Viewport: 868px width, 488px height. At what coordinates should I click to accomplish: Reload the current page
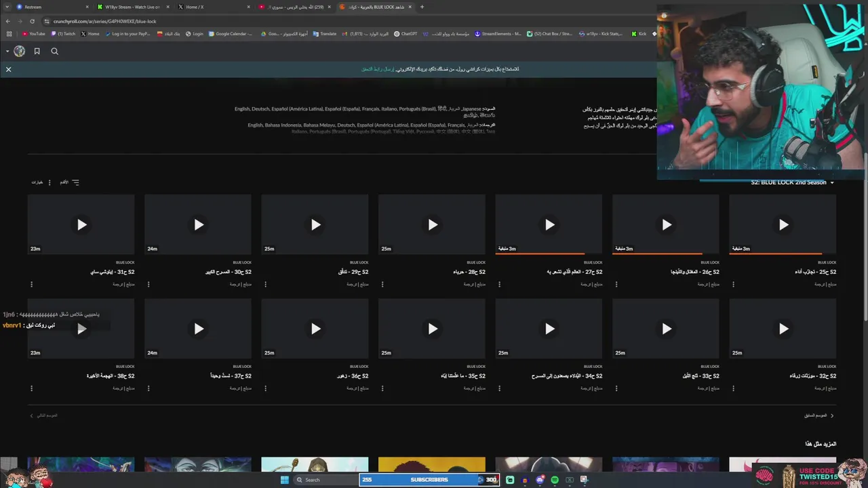pos(33,21)
